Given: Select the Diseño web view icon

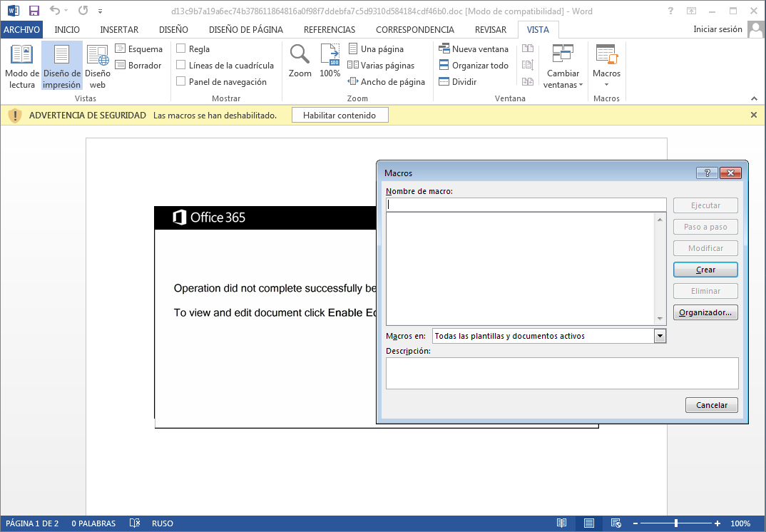Looking at the screenshot, I should click(98, 66).
